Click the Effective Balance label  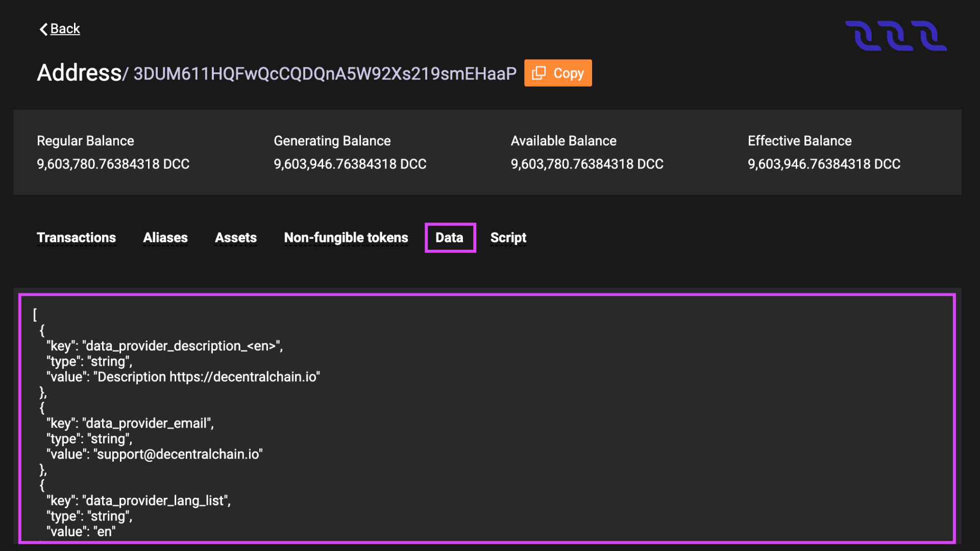click(x=800, y=141)
